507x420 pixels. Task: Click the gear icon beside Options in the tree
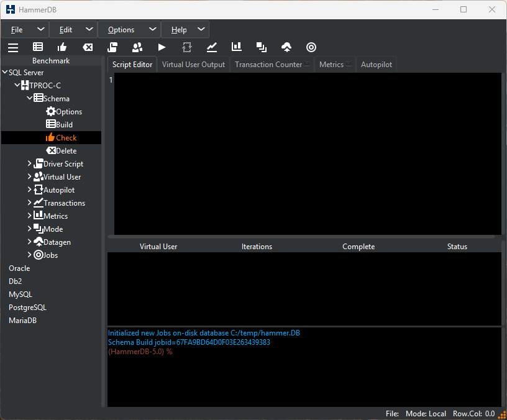51,112
